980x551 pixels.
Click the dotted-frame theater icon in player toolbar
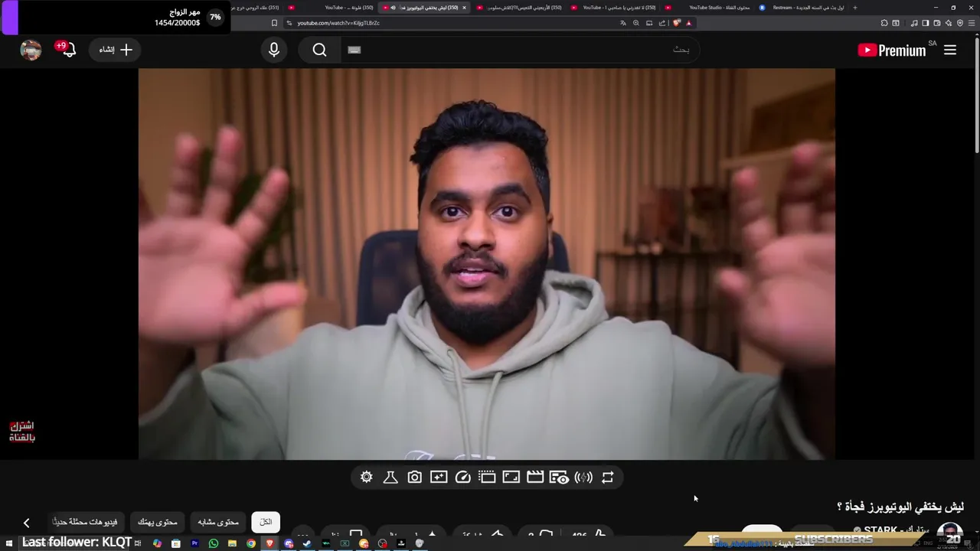point(487,478)
